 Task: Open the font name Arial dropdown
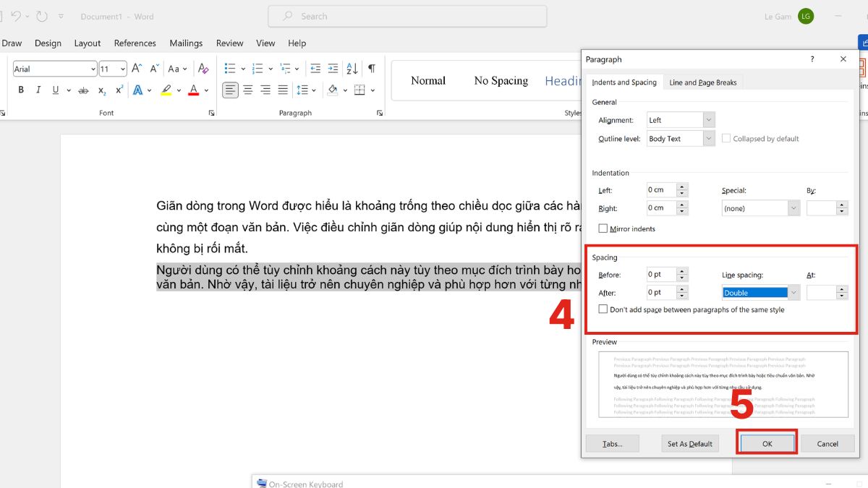click(93, 69)
